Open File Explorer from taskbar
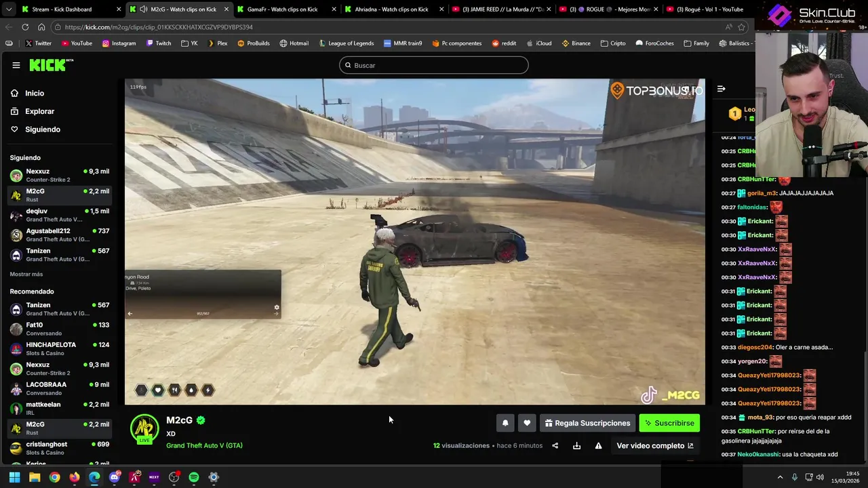 click(x=35, y=477)
